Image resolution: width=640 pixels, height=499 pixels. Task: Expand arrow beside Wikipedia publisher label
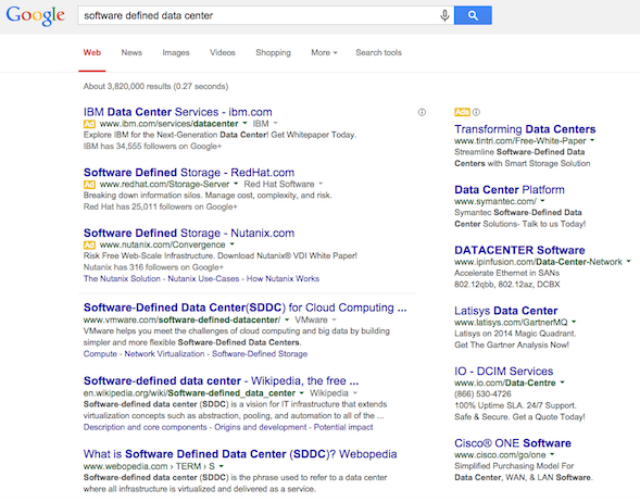point(355,393)
